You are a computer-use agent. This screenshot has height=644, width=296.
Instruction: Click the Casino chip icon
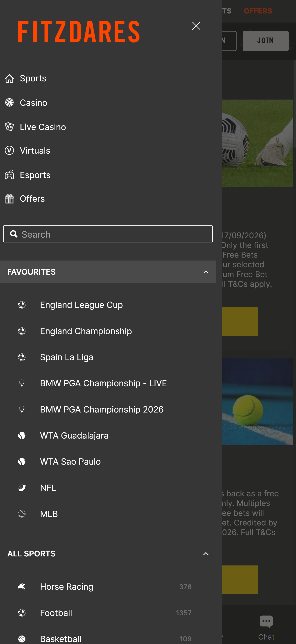coord(9,102)
